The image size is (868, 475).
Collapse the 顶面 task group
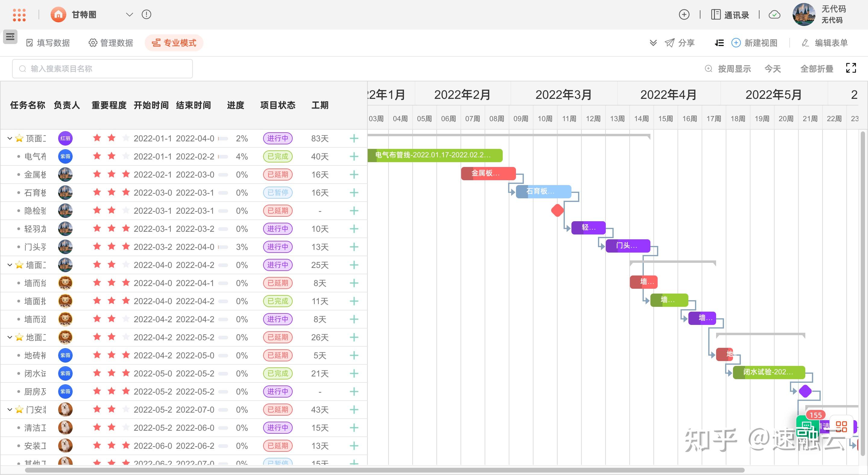[x=10, y=138]
